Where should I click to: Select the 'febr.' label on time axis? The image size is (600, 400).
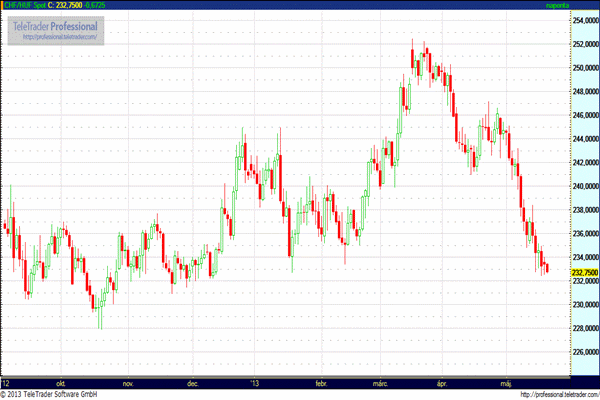click(321, 383)
